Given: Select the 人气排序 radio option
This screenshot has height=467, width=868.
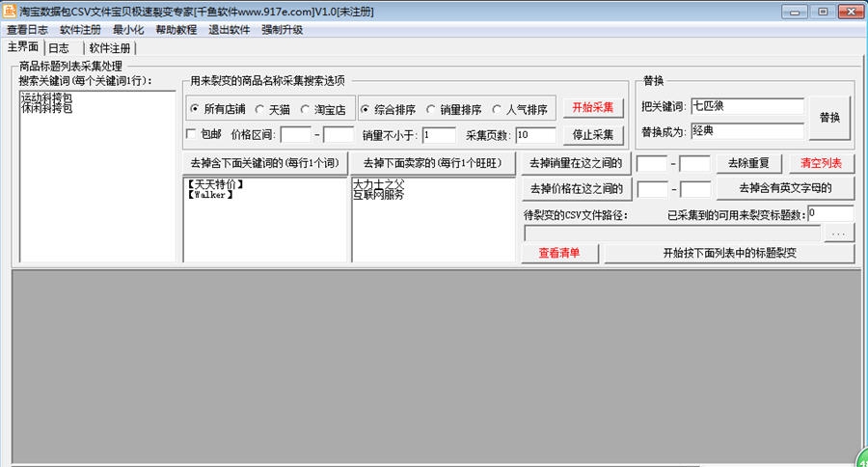Looking at the screenshot, I should click(x=520, y=110).
